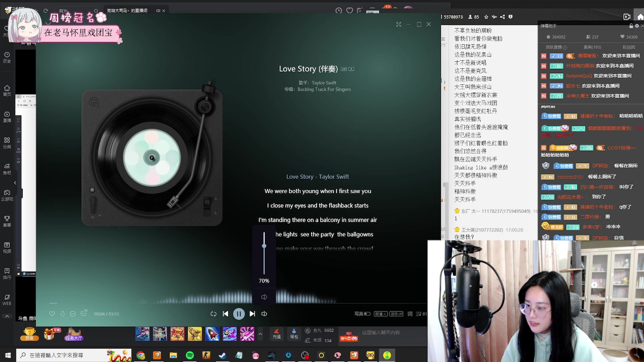Open the 背包 backpack button
Viewport: 644px width, 362px height.
click(x=294, y=334)
